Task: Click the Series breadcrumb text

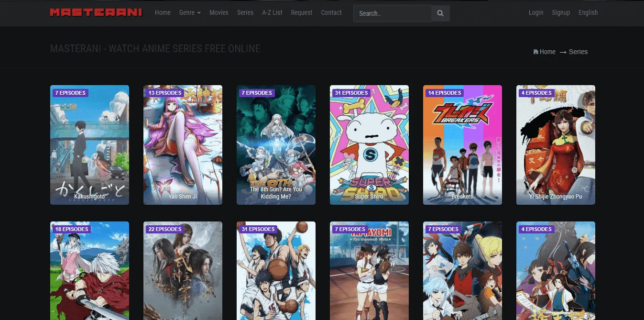Action: click(578, 52)
